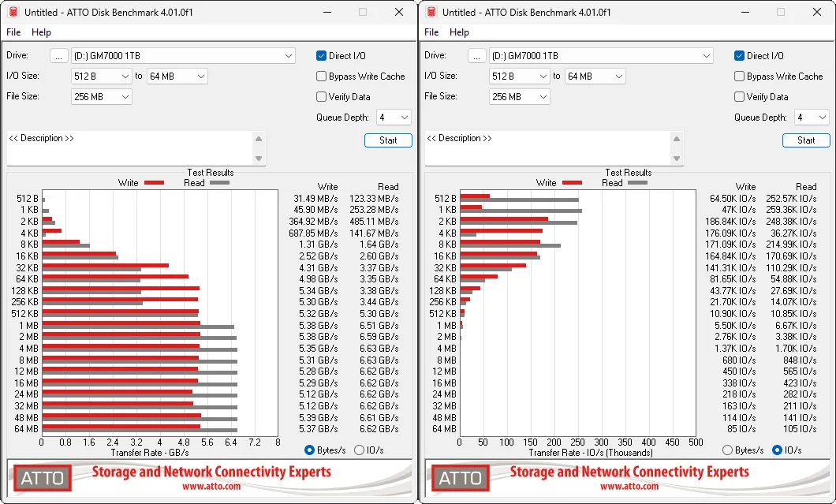Open Queue Depth dropdown in left window
This screenshot has width=836, height=504.
click(394, 118)
